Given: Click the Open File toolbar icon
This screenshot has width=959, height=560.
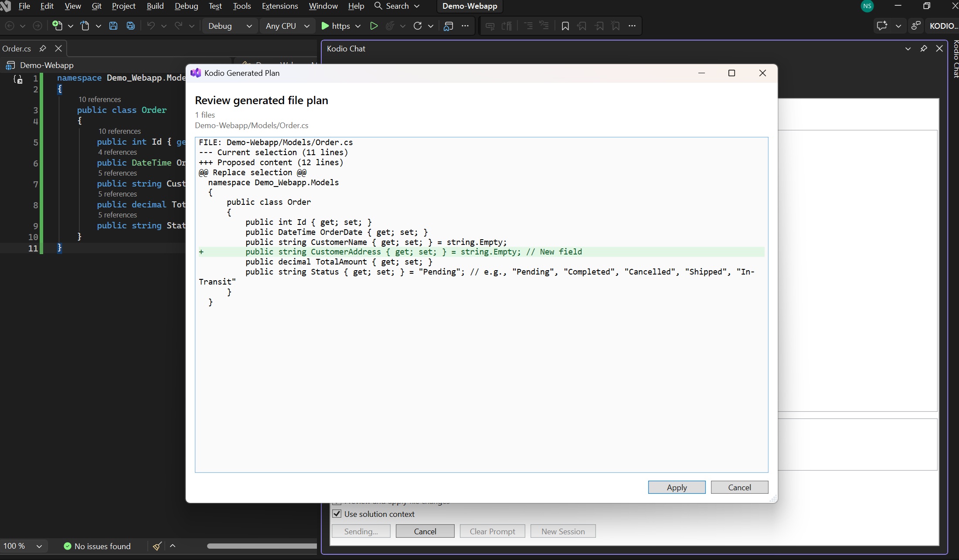Looking at the screenshot, I should click(85, 26).
